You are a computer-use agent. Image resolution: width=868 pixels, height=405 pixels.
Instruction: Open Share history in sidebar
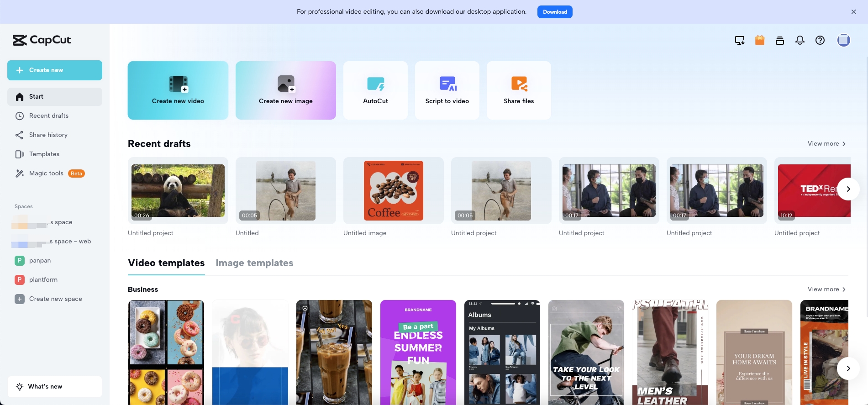[55, 135]
